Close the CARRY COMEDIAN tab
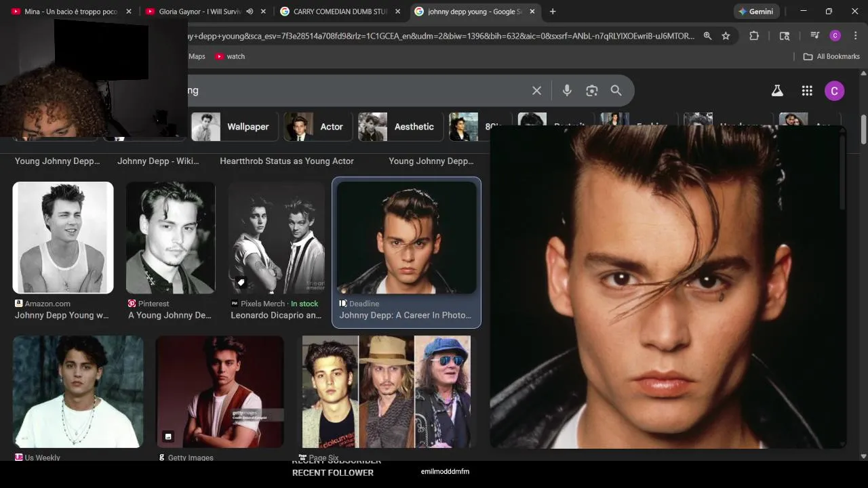 pos(397,12)
